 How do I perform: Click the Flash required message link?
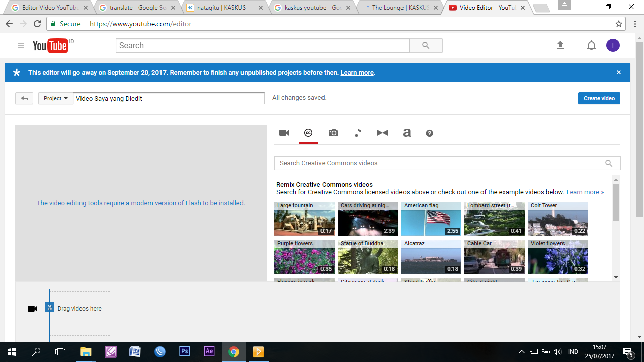[x=141, y=203]
